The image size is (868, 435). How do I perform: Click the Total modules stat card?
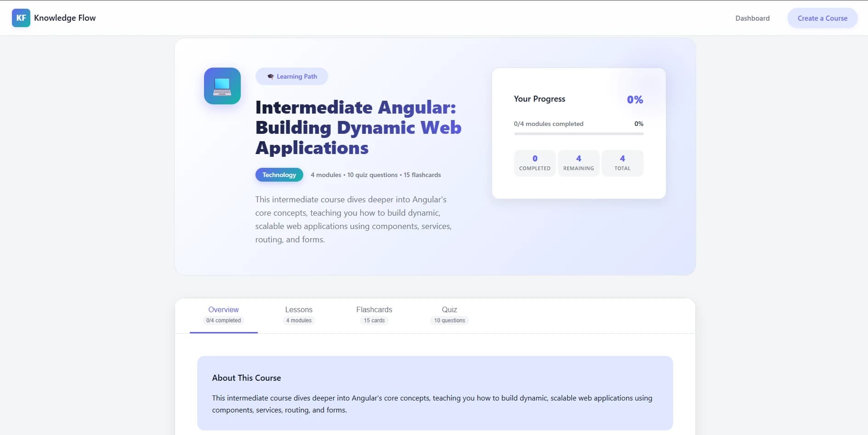tap(623, 163)
